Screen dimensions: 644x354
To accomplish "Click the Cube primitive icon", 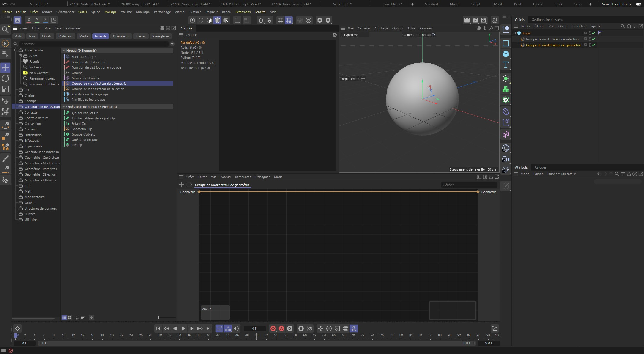I will pyautogui.click(x=506, y=54).
